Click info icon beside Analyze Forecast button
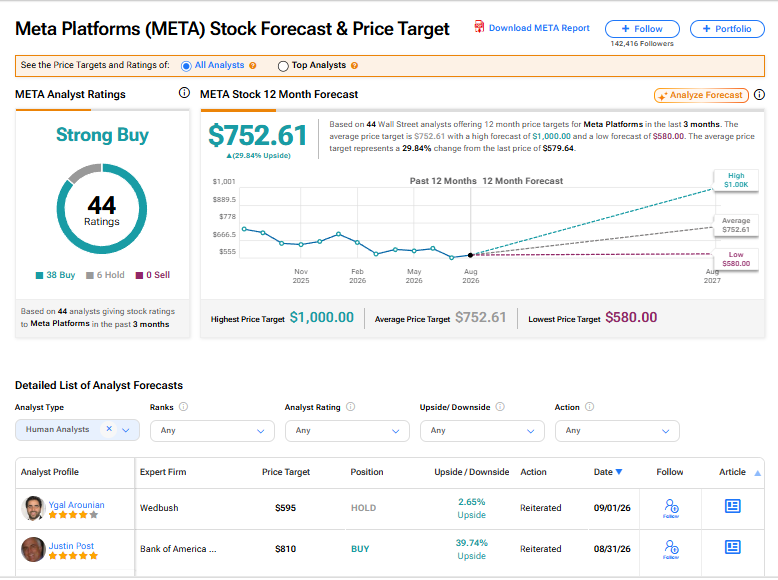 pyautogui.click(x=759, y=94)
